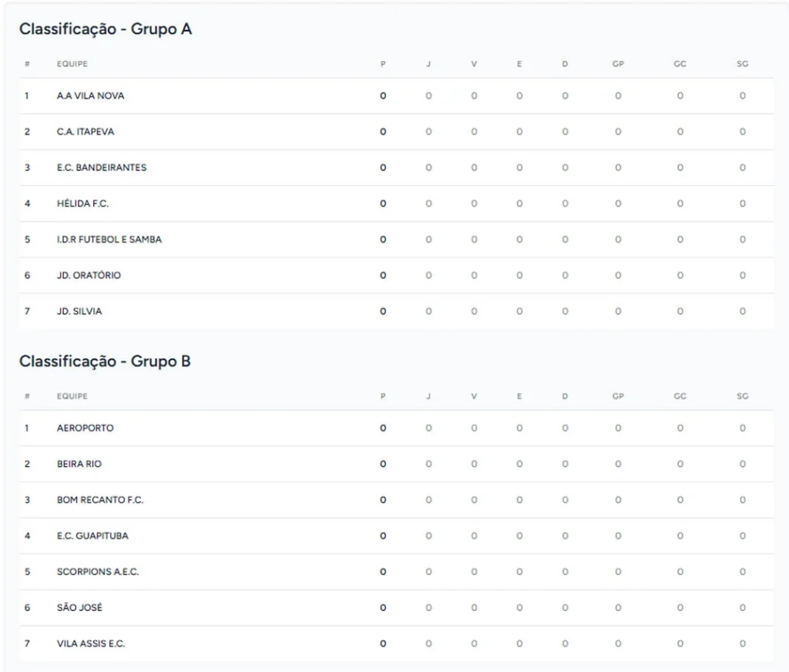The height and width of the screenshot is (672, 789).
Task: Click the Classificação - Grupo A heading
Action: pos(106,29)
